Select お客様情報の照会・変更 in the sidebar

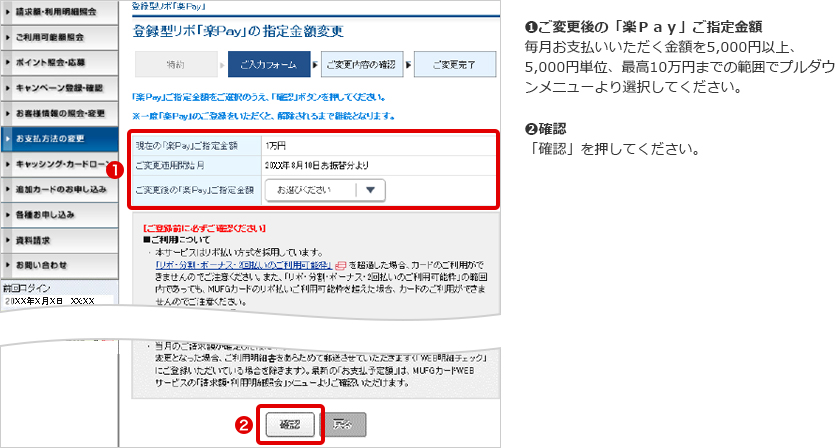click(x=58, y=113)
